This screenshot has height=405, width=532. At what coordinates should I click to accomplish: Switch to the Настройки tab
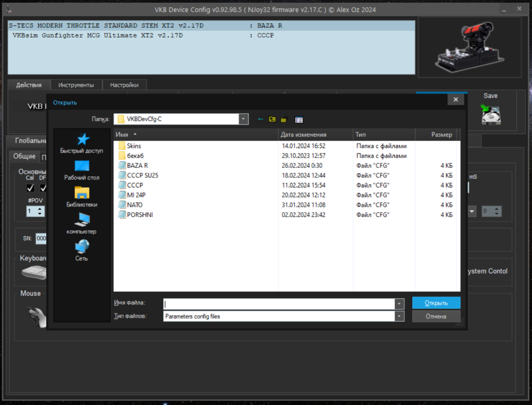pos(124,85)
